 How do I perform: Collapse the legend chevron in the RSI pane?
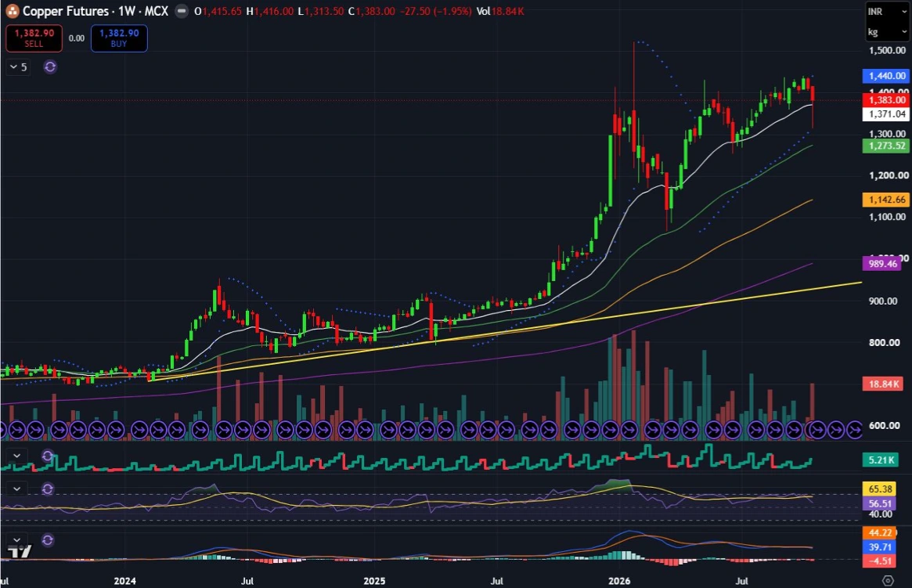[17, 489]
